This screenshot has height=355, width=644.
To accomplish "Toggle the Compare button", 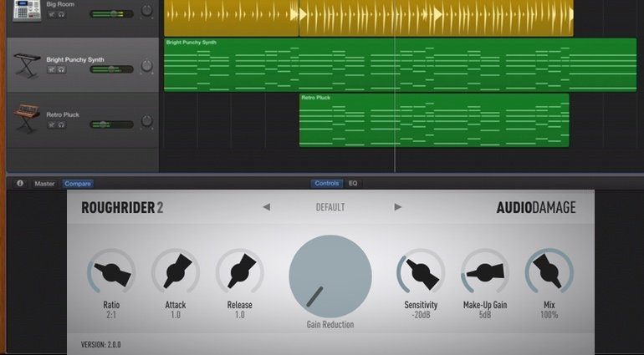I will click(78, 184).
